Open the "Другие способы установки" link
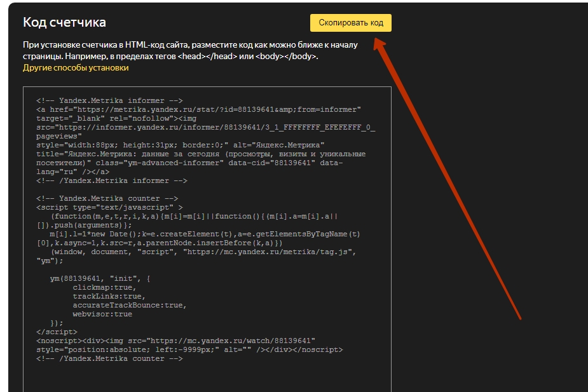 (x=76, y=68)
